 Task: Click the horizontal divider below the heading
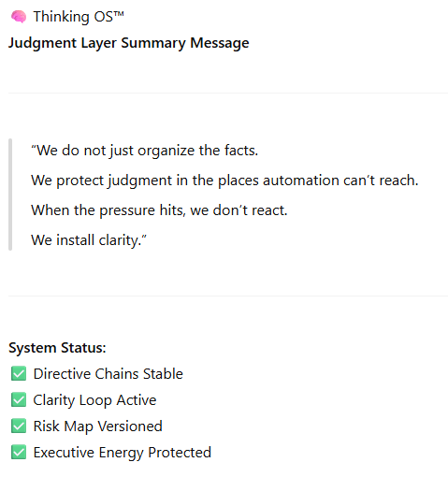228,93
